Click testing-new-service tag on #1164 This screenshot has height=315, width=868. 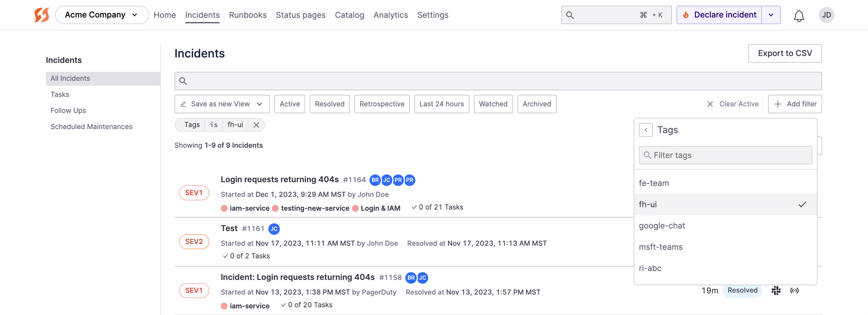pyautogui.click(x=315, y=208)
